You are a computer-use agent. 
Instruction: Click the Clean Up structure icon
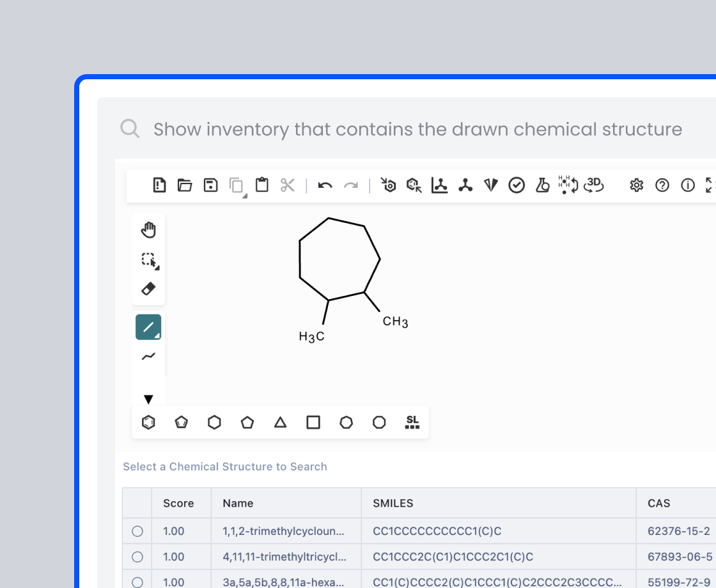click(465, 185)
